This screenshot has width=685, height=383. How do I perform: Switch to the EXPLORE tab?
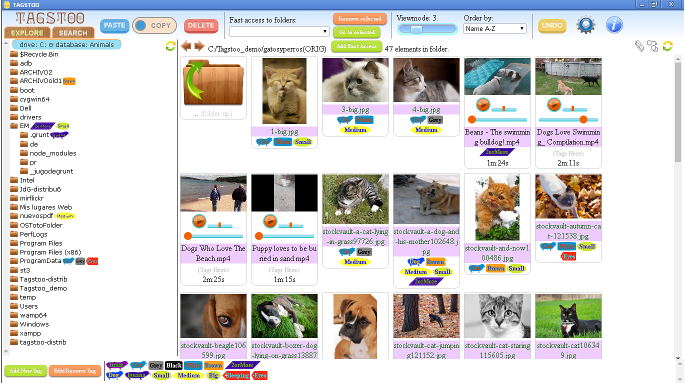click(x=27, y=33)
